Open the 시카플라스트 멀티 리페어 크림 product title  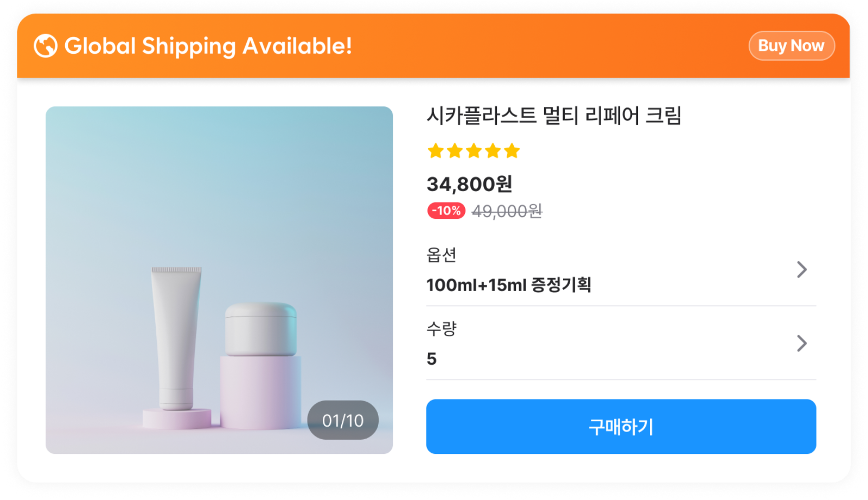pos(554,116)
